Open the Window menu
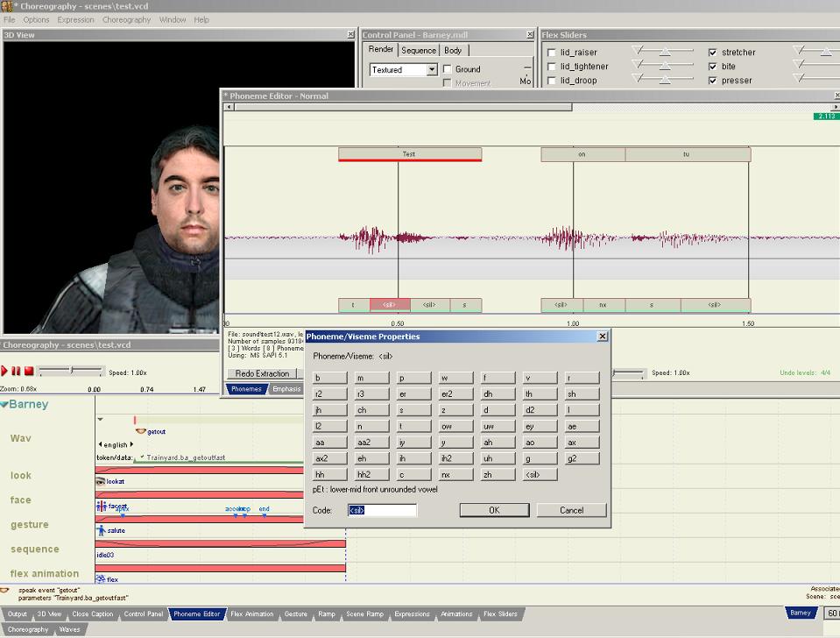Image resolution: width=840 pixels, height=638 pixels. click(x=173, y=20)
